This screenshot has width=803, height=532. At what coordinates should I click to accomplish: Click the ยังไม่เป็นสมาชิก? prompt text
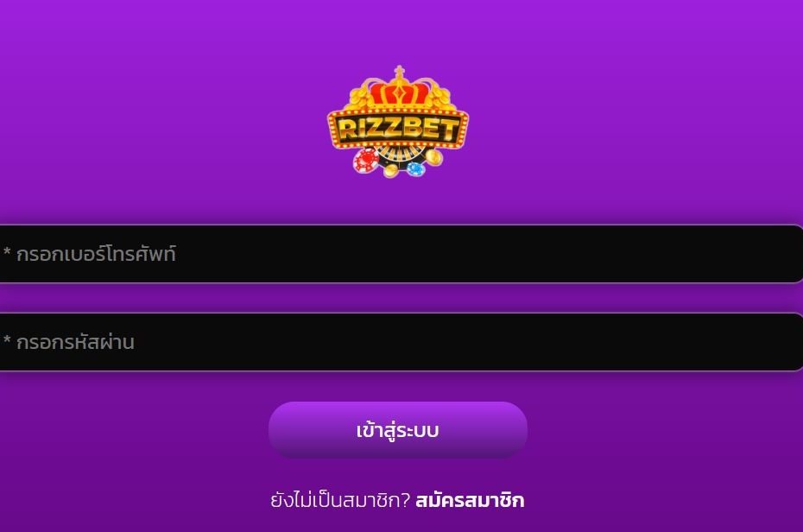pyautogui.click(x=340, y=500)
